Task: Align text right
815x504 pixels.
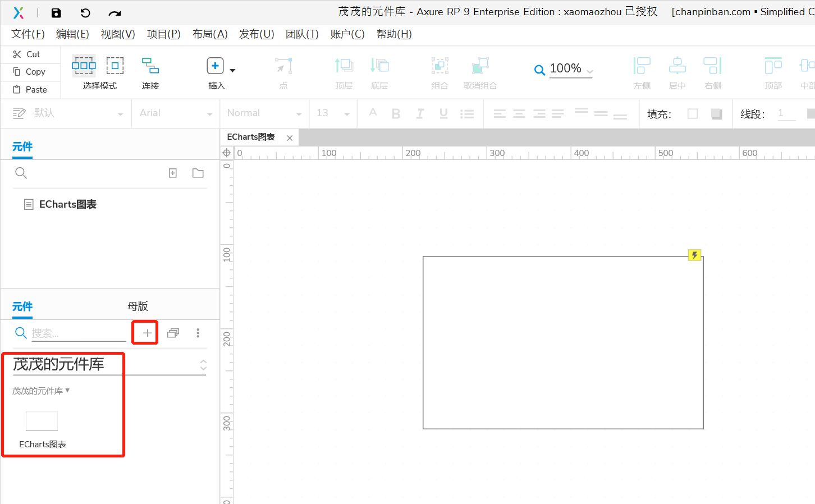Action: coord(539,114)
